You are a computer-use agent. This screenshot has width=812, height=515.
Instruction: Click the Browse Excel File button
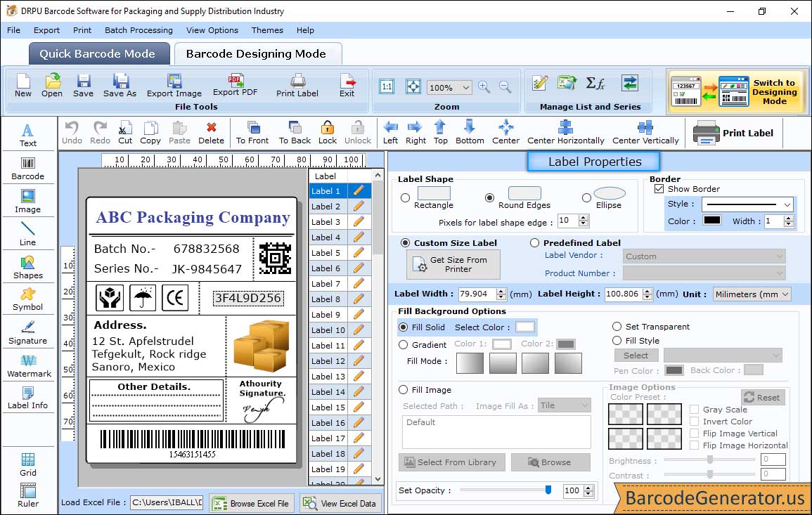251,503
